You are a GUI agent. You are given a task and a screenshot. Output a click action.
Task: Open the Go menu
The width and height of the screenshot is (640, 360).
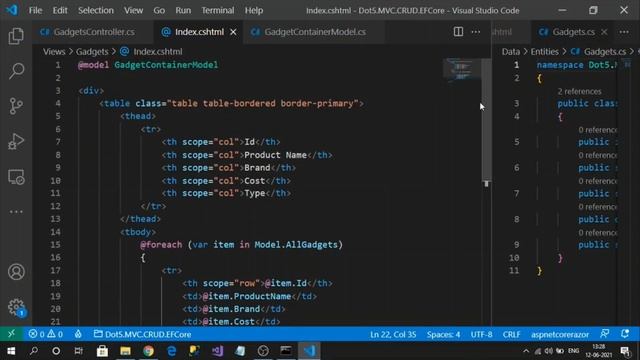point(159,10)
